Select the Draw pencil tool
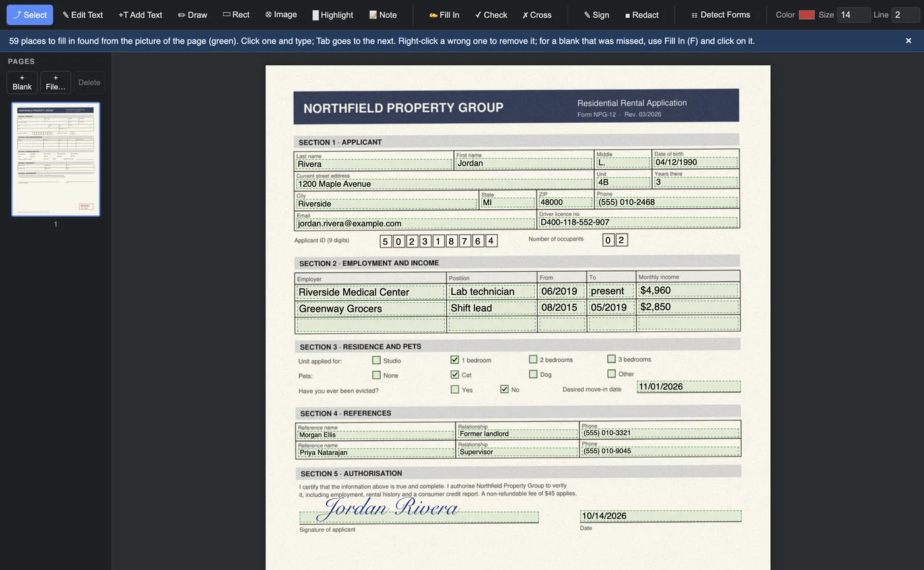This screenshot has height=570, width=924. pos(193,15)
